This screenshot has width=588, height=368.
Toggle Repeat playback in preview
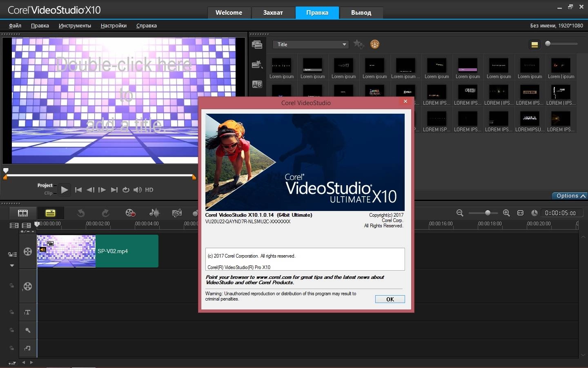tap(126, 190)
